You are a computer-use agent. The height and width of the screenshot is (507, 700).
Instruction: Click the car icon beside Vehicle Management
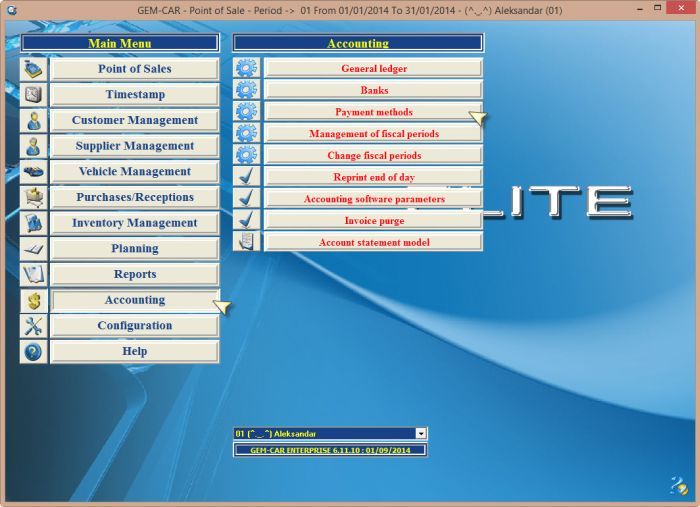click(x=33, y=172)
